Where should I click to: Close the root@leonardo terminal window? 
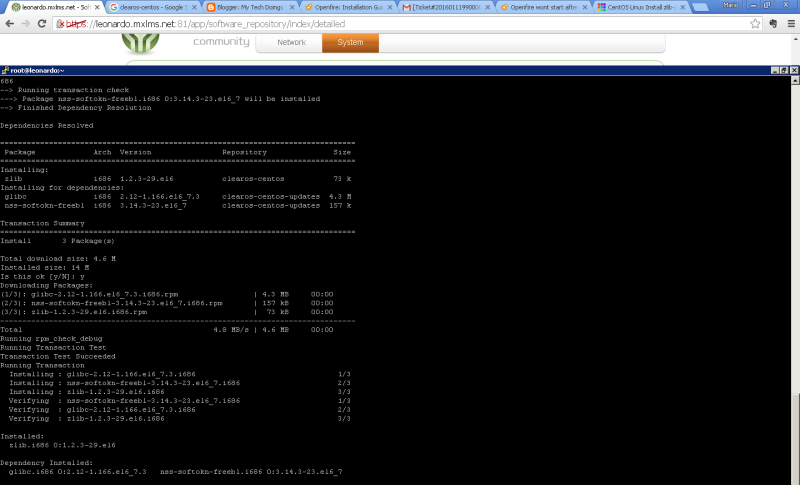click(x=794, y=70)
